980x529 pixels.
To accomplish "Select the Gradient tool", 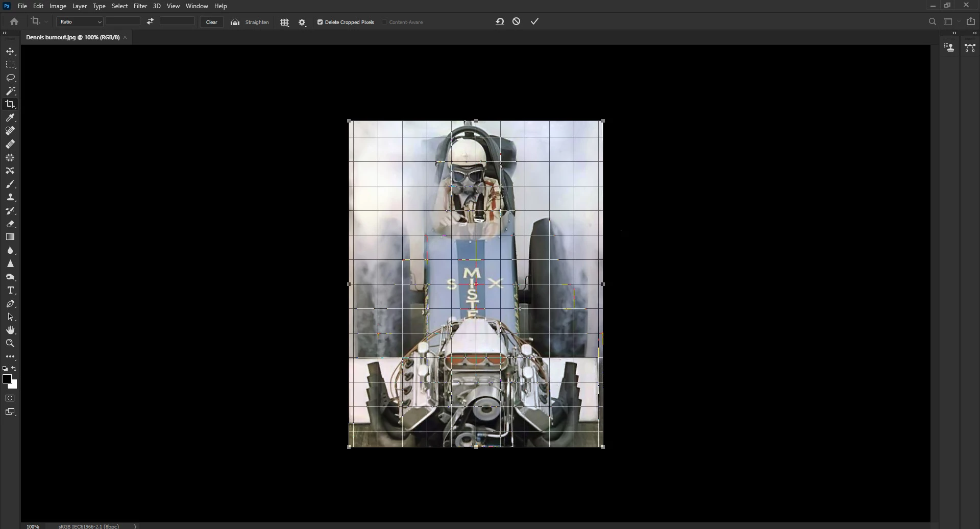I will (10, 237).
